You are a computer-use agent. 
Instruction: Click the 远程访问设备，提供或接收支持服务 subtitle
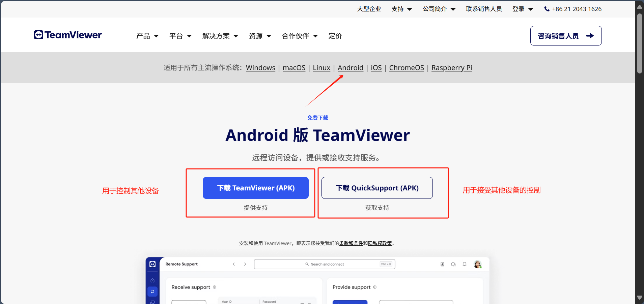click(316, 158)
